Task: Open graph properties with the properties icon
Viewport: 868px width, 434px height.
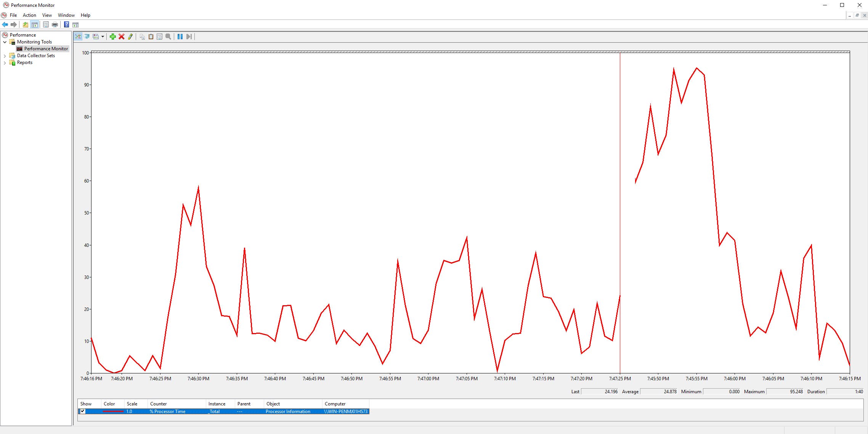Action: (x=159, y=37)
